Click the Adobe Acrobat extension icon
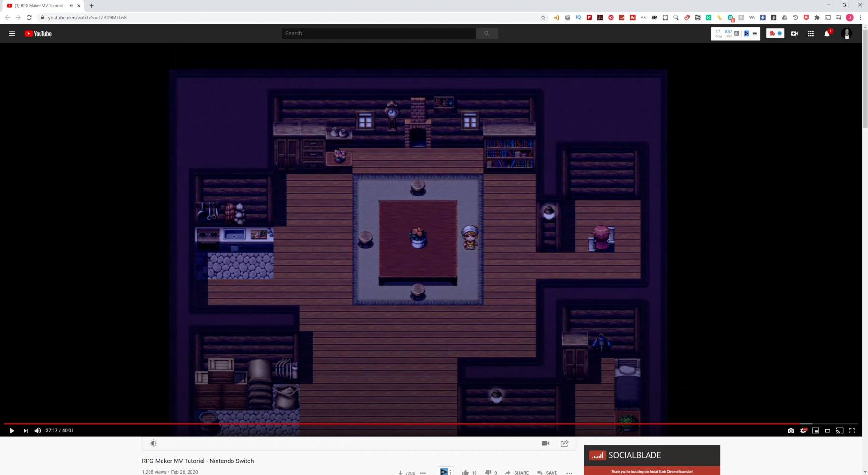 [600, 18]
